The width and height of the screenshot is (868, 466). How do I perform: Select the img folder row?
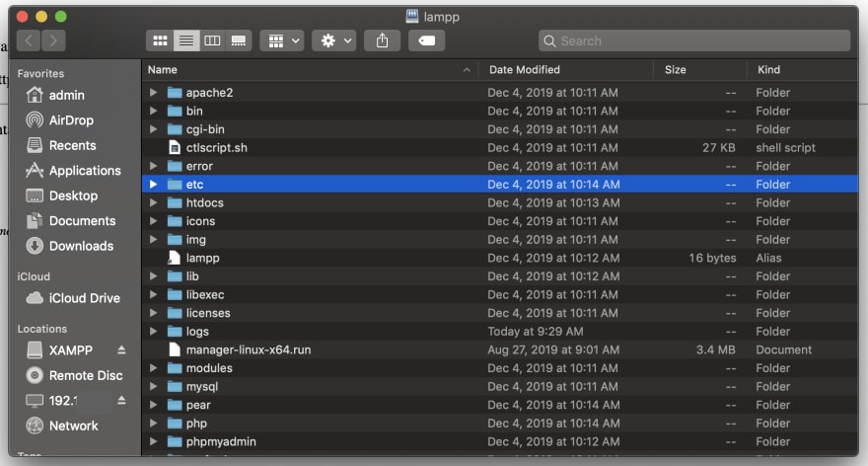coord(500,239)
